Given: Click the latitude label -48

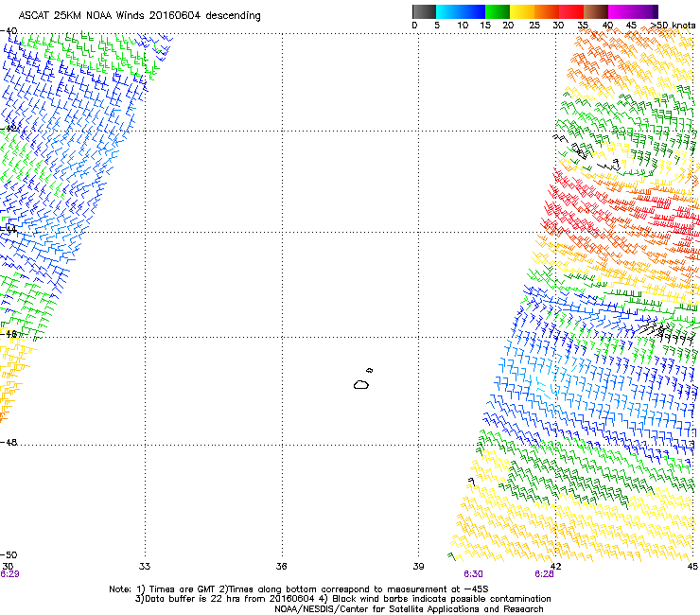Looking at the screenshot, I should 9,442.
